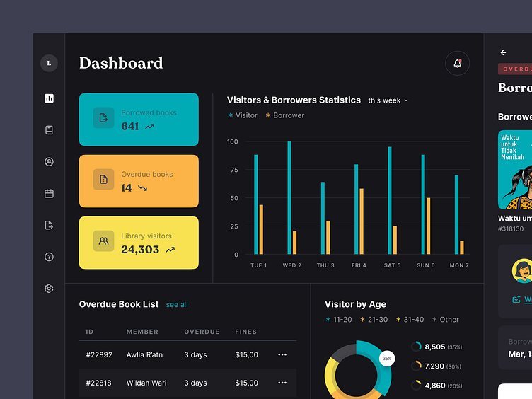The image size is (532, 399).
Task: Click the Library visitors card
Action: [139, 243]
